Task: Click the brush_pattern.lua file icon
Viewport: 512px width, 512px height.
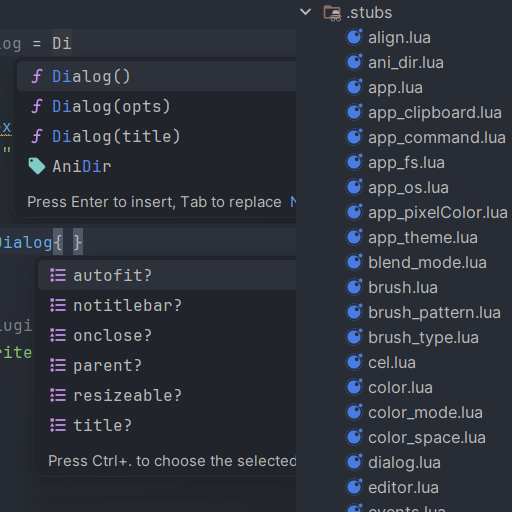Action: pyautogui.click(x=354, y=312)
